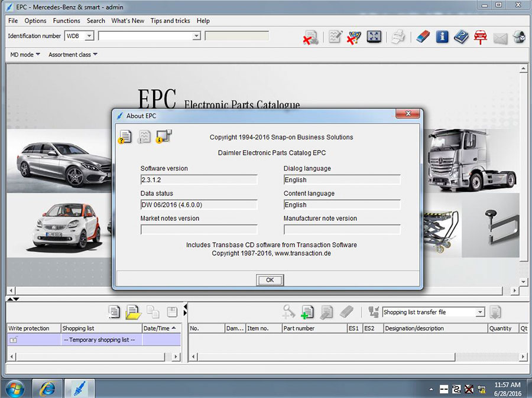The image size is (532, 398).
Task: Click the new shopping list document icon
Action: click(x=114, y=312)
